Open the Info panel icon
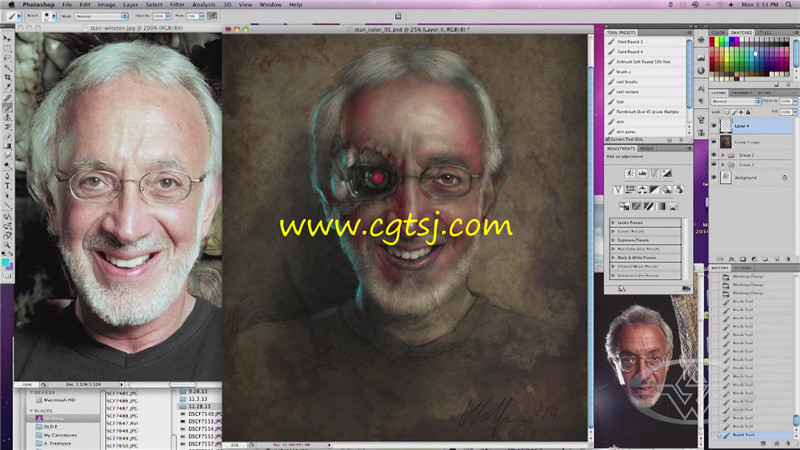 701,70
